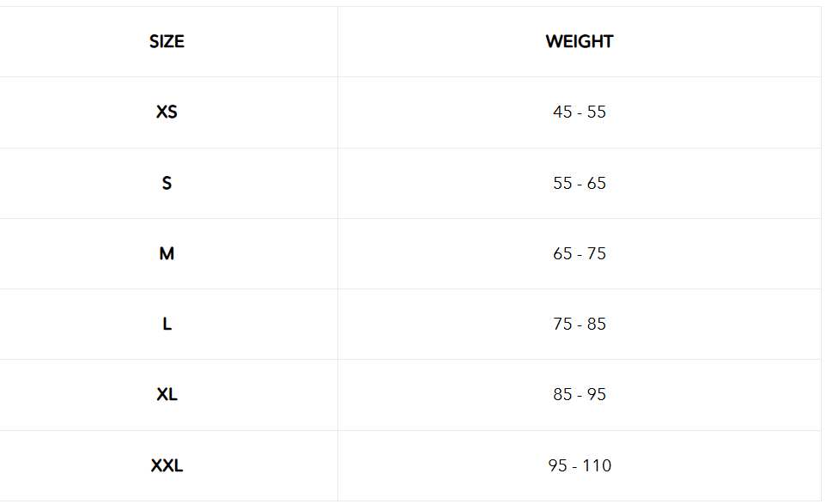Select the L size cell
826x504 pixels.
tap(167, 324)
